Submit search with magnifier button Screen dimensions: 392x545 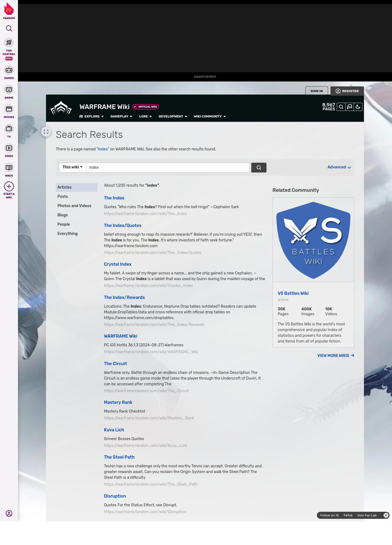259,168
